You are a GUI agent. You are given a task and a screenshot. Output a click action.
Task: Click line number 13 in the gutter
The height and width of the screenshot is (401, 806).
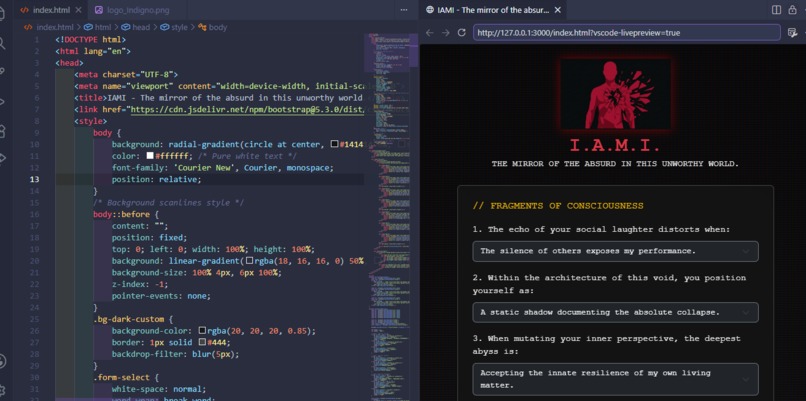point(34,179)
